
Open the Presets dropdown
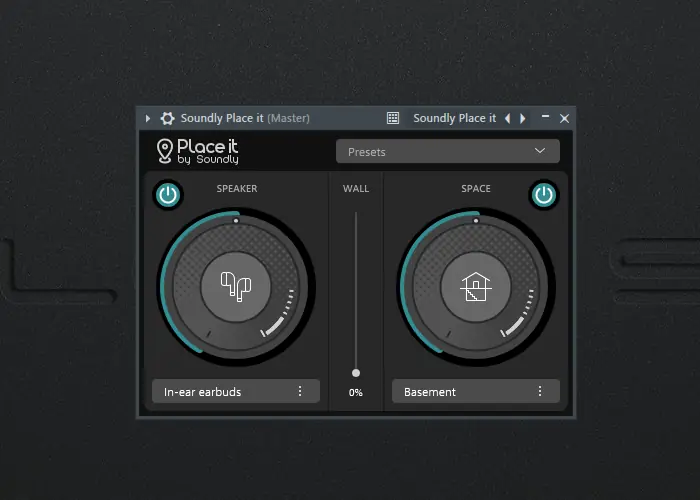(x=448, y=151)
